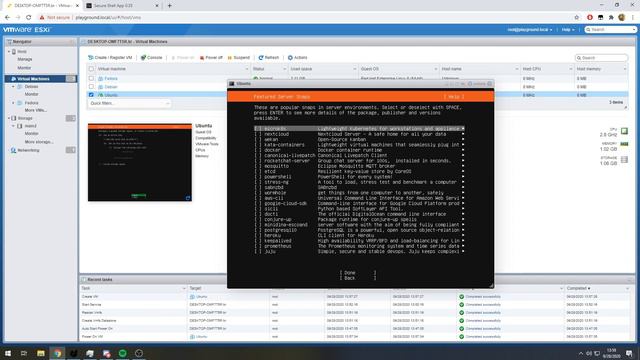Check the Debian VM checkbox
The image size is (640, 360).
[x=91, y=87]
